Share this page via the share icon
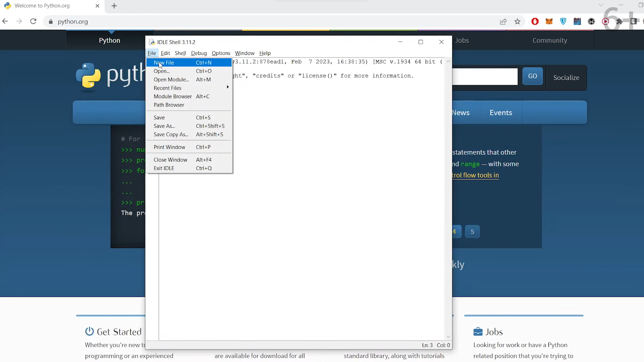This screenshot has width=644, height=362. click(x=503, y=22)
